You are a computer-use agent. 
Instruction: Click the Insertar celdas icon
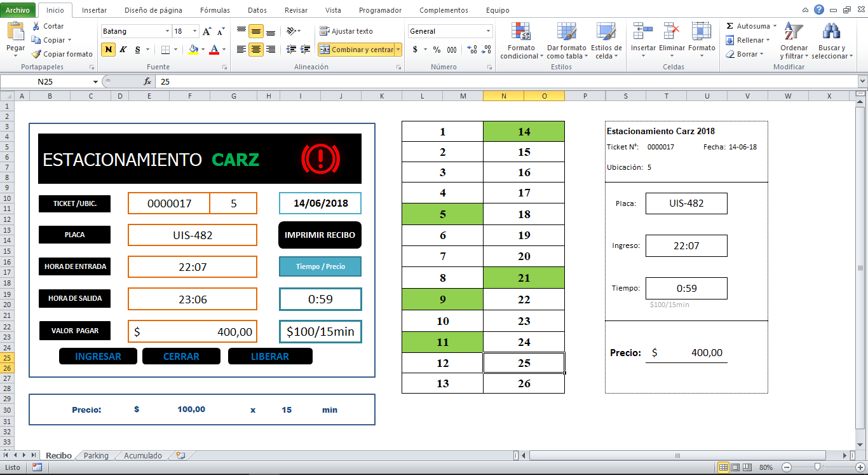tap(643, 31)
